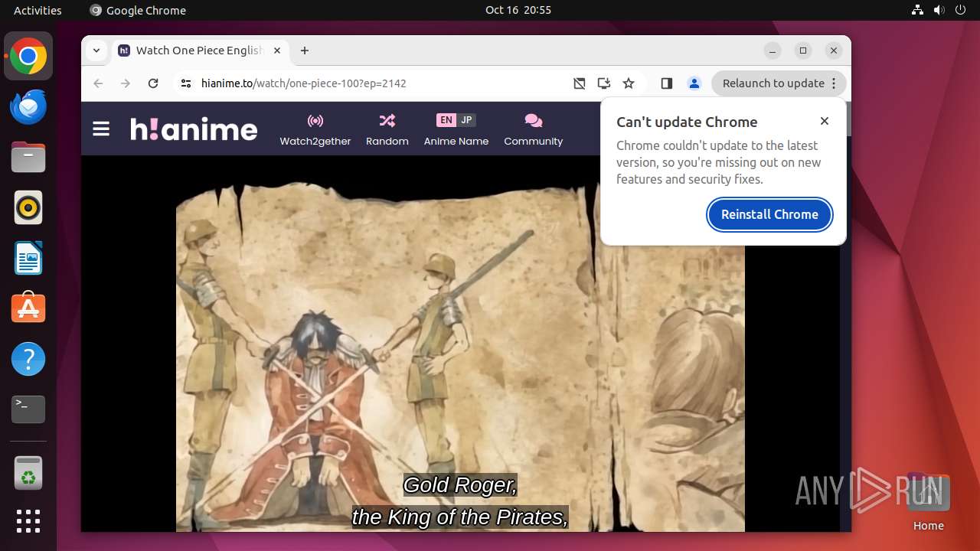Open the hianime hamburger menu

[x=101, y=129]
